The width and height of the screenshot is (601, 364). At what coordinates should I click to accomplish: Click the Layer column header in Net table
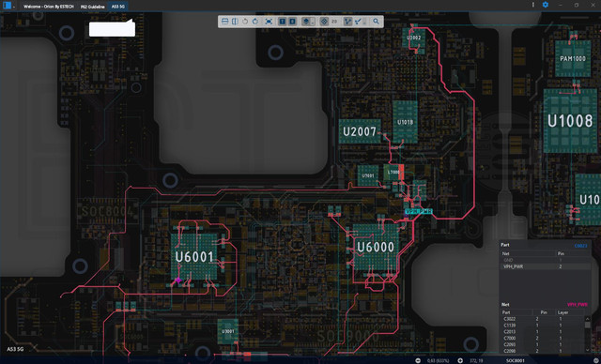(x=562, y=312)
